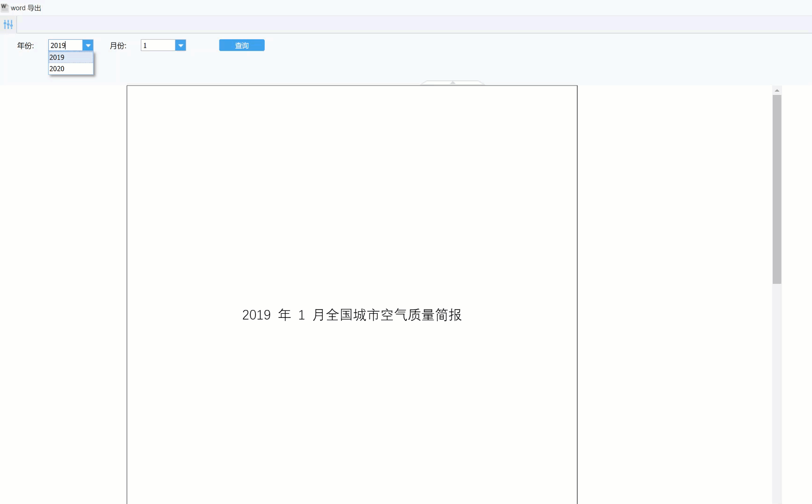
Task: Click the scrollbar track below the thumb
Action: tap(777, 393)
